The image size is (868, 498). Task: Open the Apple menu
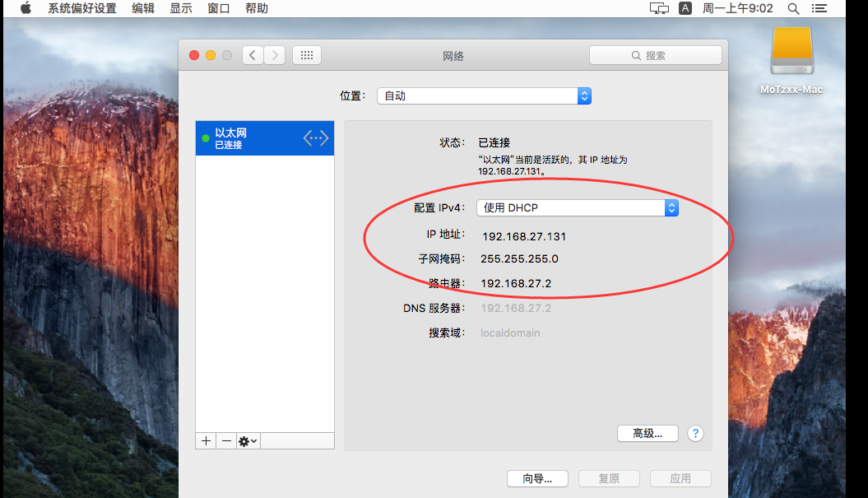pyautogui.click(x=26, y=8)
